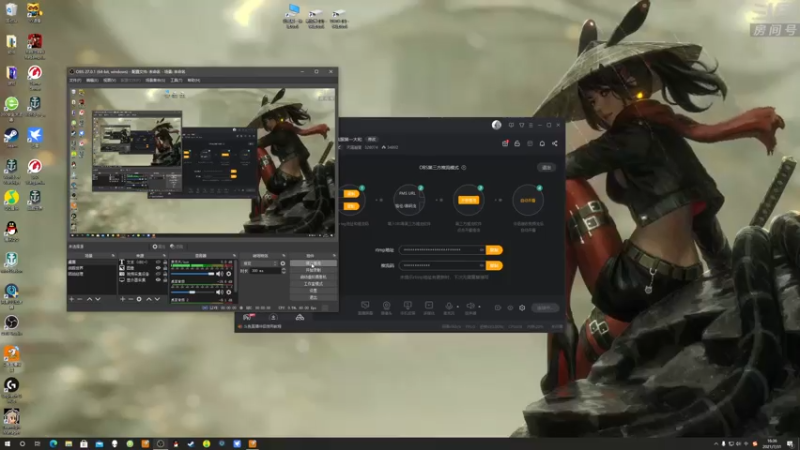Viewport: 800px width, 450px height.
Task: Click the user avatar in streaming app title bar
Action: [x=496, y=125]
